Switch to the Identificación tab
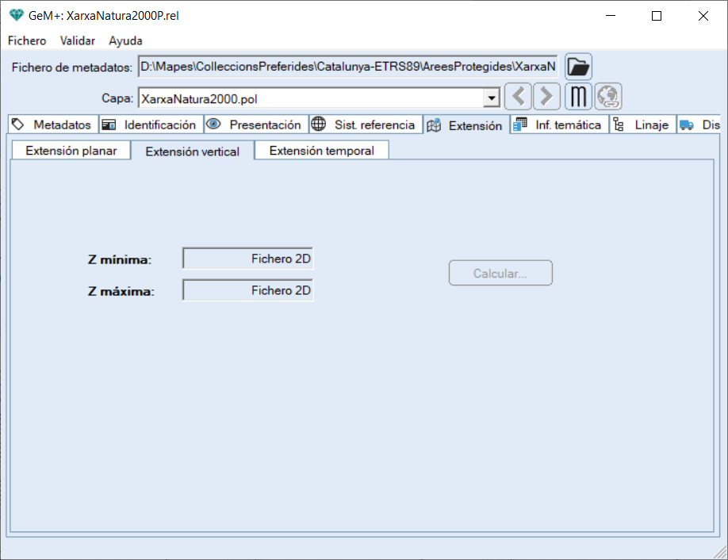 click(x=151, y=125)
